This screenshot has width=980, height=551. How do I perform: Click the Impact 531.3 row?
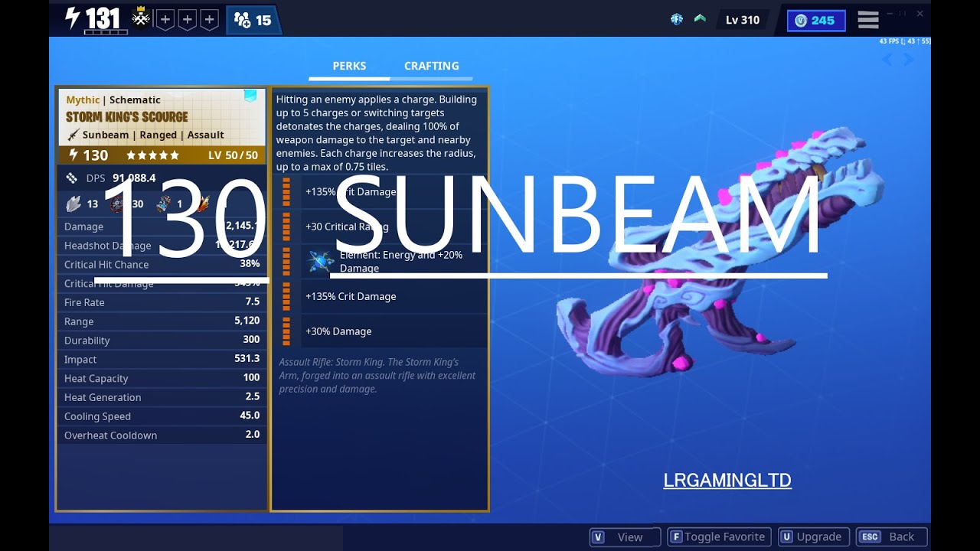tap(162, 360)
